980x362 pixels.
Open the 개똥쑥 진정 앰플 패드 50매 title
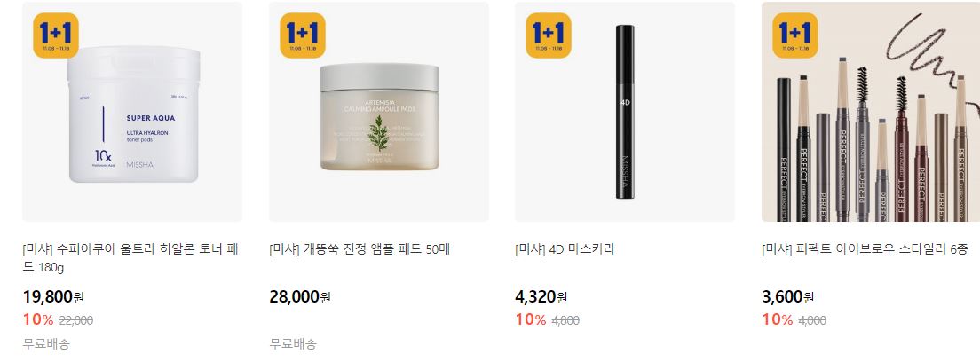360,248
